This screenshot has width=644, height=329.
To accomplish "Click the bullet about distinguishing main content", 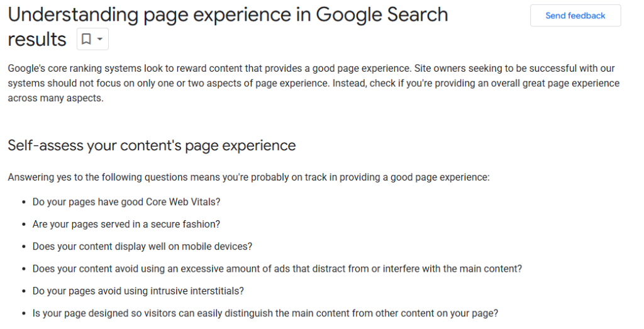I will (x=265, y=313).
